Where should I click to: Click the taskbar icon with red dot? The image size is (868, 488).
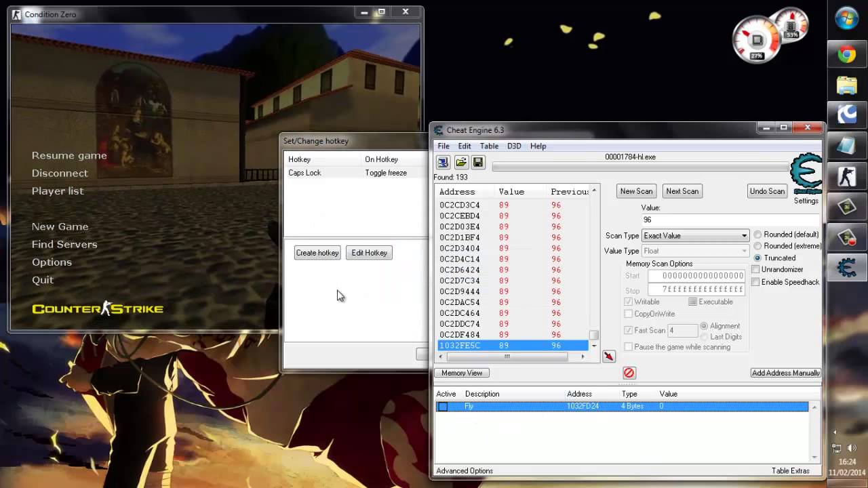pyautogui.click(x=847, y=237)
